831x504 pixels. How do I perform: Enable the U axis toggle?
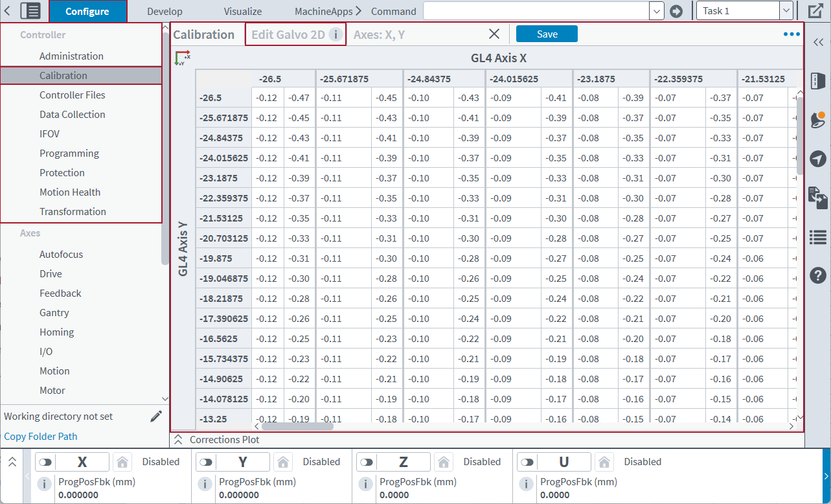tap(527, 461)
